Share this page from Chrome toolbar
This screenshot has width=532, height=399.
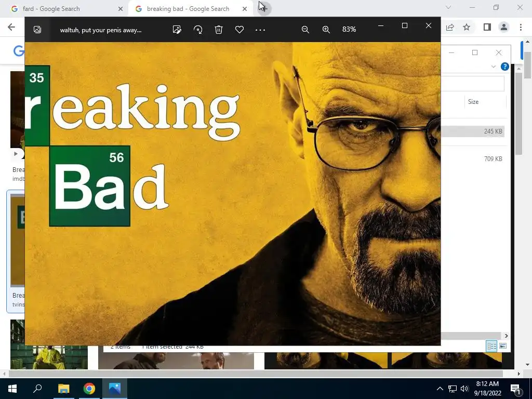coord(450,27)
